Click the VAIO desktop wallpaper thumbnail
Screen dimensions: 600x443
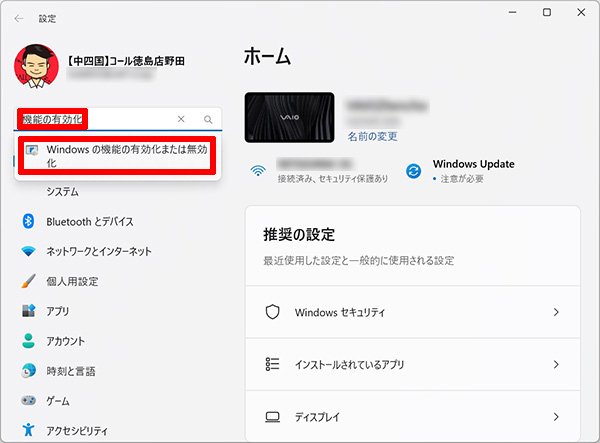289,117
